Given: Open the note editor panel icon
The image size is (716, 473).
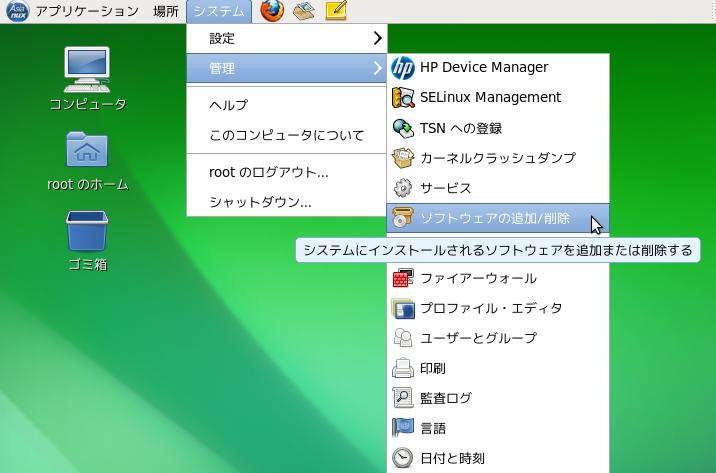Looking at the screenshot, I should (336, 11).
